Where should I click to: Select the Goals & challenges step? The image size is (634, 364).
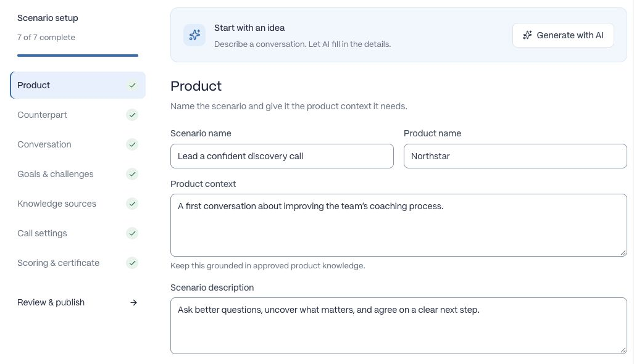click(x=78, y=174)
